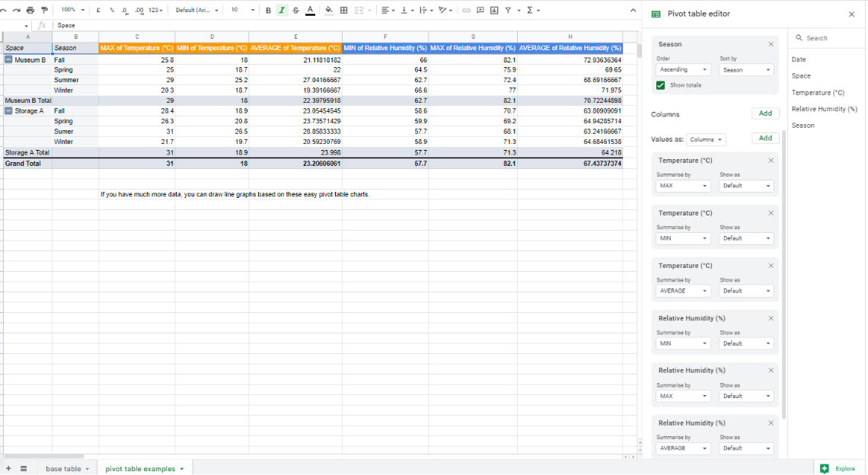Open the Sort by Season dropdown
The height and width of the screenshot is (475, 868).
[x=746, y=69]
